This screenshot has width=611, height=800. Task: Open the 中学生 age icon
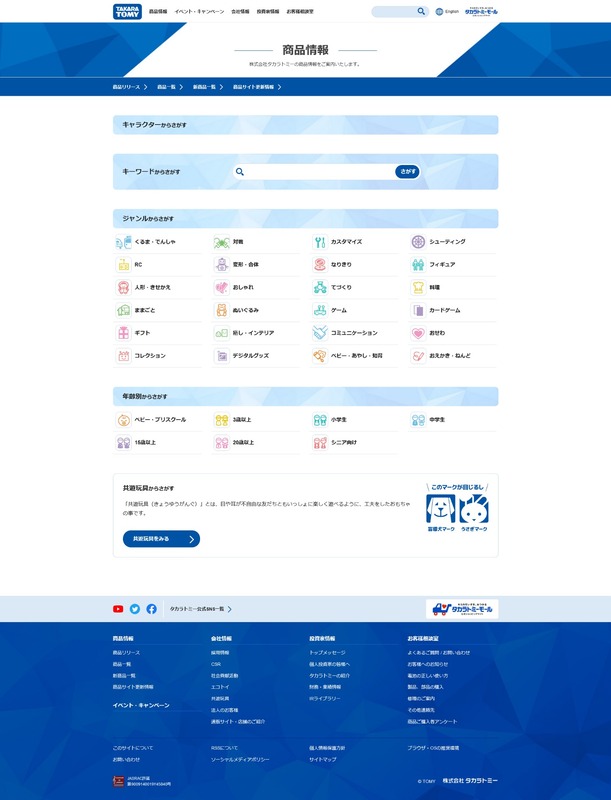[x=418, y=420]
